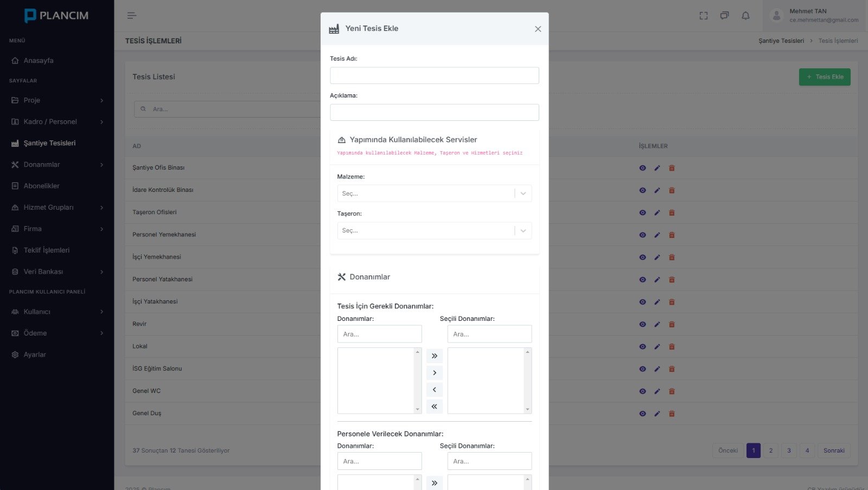Go to page 2 of the list

(771, 450)
